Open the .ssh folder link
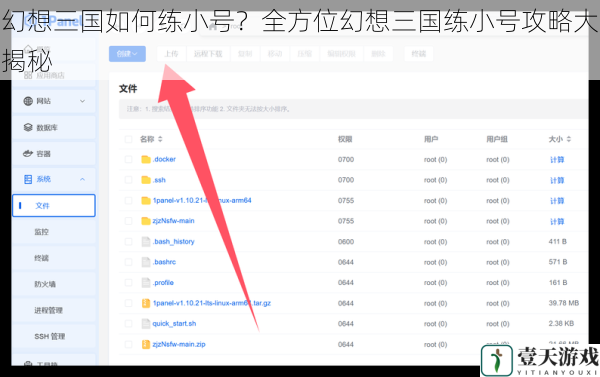The width and height of the screenshot is (600, 377). click(159, 180)
